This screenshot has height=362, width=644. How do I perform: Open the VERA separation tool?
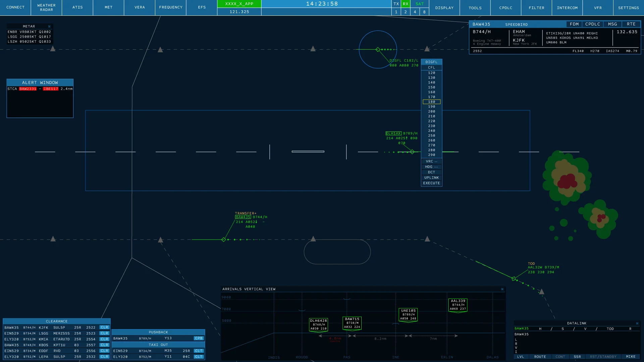pyautogui.click(x=140, y=7)
